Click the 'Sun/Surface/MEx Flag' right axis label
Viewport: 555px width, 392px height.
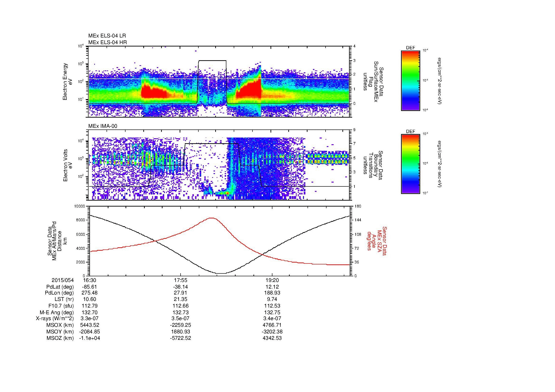374,82
